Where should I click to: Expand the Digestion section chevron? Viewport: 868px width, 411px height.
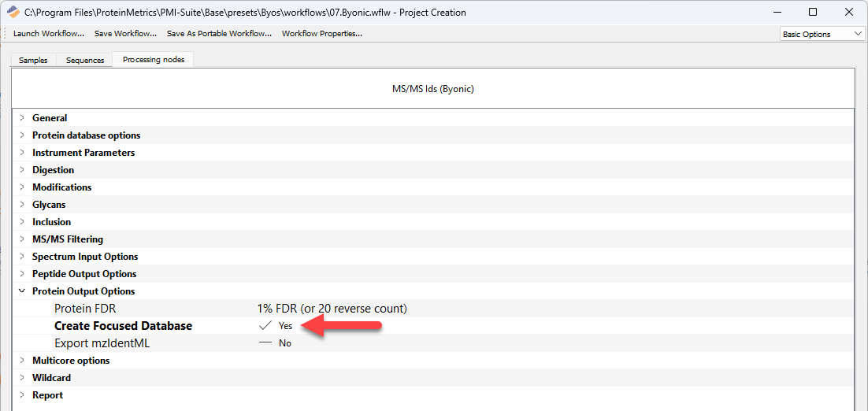point(21,170)
